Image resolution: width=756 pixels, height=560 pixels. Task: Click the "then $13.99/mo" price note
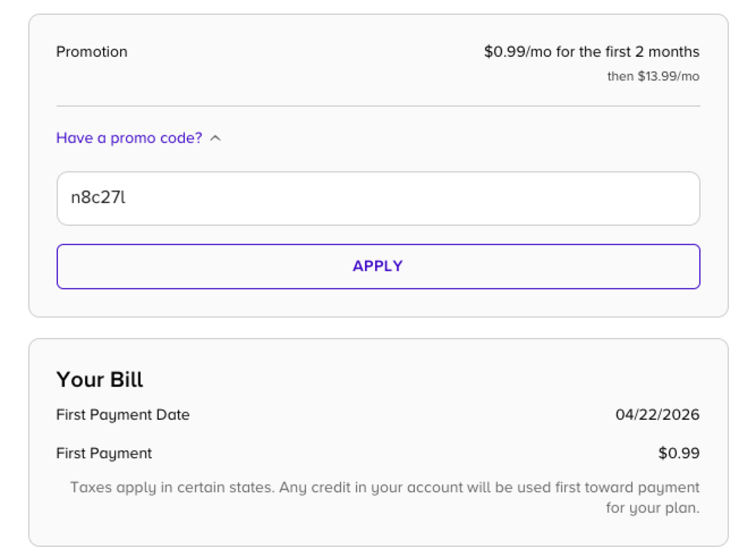pos(653,76)
